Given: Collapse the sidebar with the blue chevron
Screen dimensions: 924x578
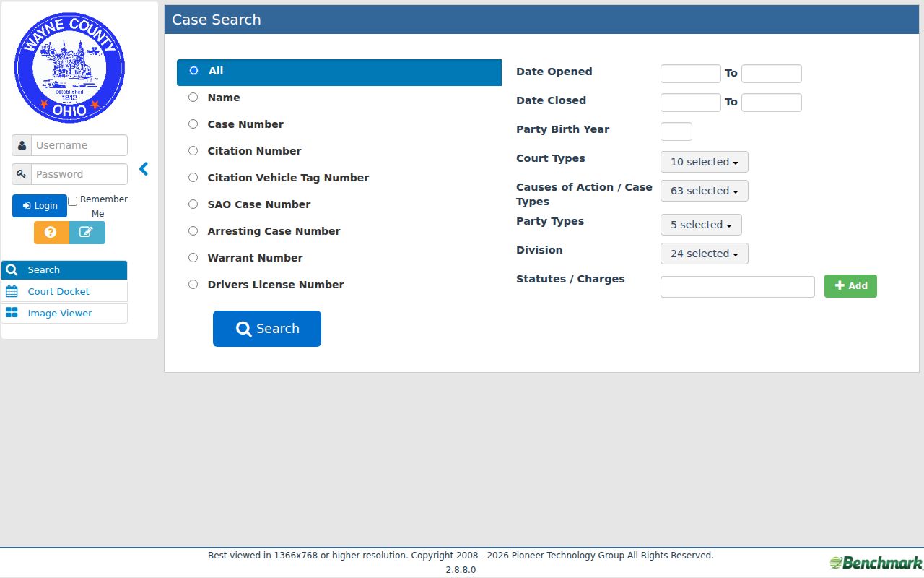Looking at the screenshot, I should [144, 169].
